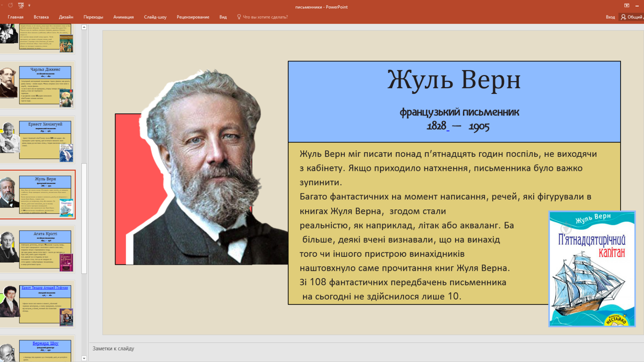Click the thumbnail pane scroll down arrow
The height and width of the screenshot is (362, 644).
(x=84, y=358)
